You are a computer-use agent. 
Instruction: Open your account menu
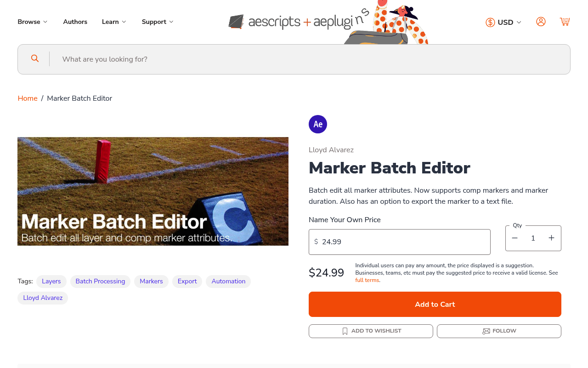point(541,21)
